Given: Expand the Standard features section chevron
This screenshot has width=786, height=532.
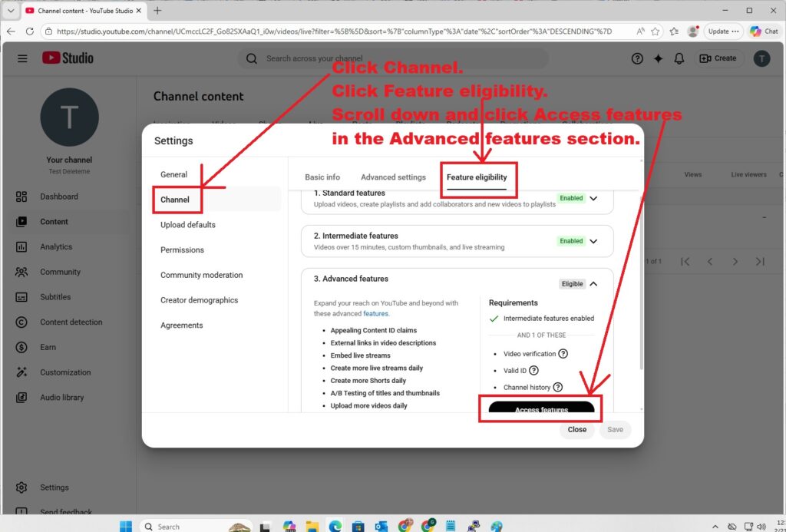Looking at the screenshot, I should [x=593, y=198].
